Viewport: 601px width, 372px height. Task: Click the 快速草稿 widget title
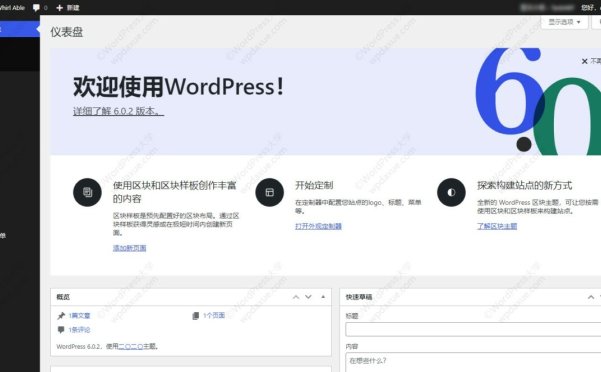[x=359, y=297]
